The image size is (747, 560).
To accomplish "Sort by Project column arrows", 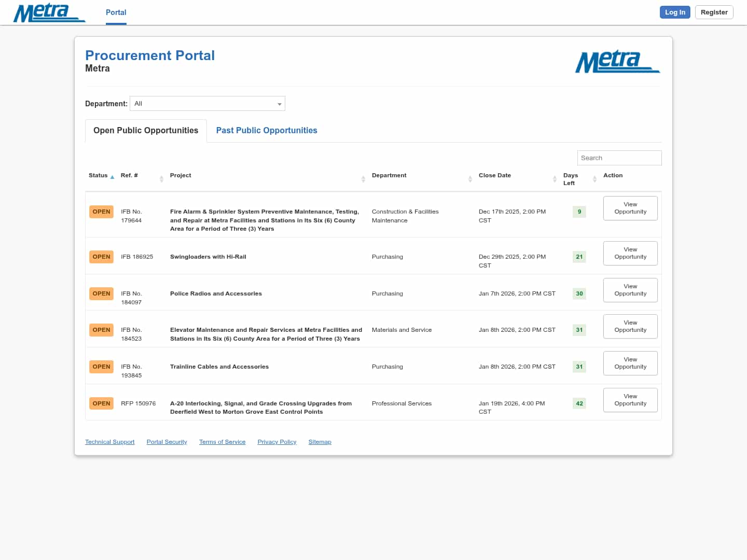I will [363, 179].
